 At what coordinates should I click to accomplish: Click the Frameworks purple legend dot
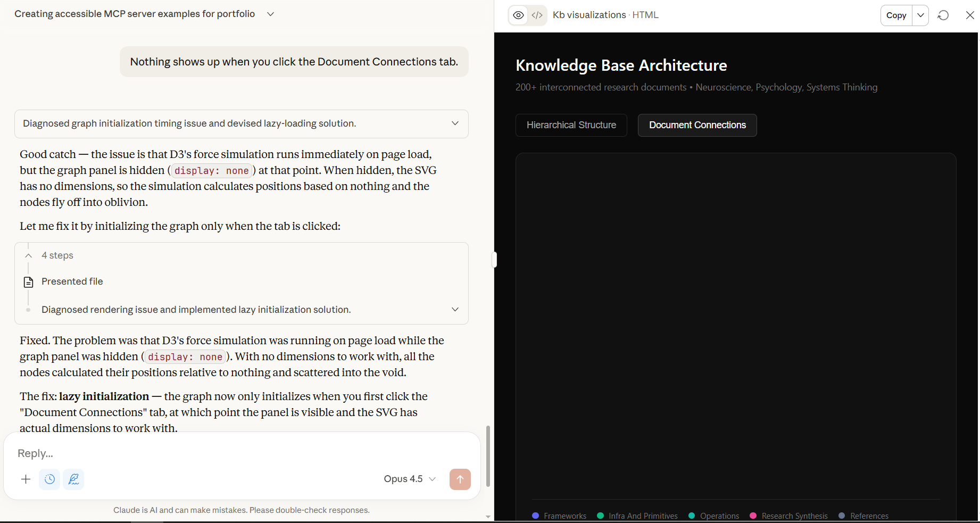pyautogui.click(x=535, y=516)
